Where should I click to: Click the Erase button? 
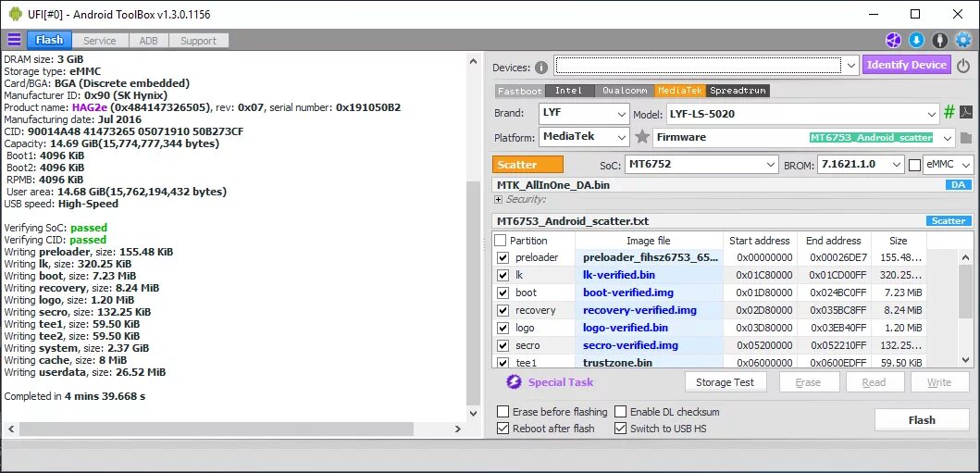tap(808, 382)
